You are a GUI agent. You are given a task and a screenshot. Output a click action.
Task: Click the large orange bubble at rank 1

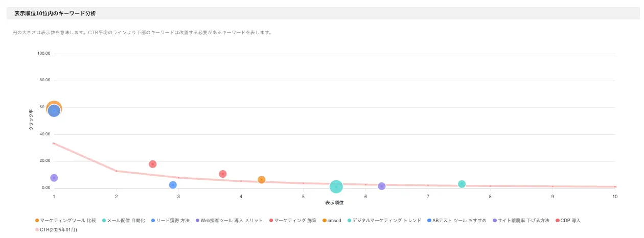[x=54, y=108]
